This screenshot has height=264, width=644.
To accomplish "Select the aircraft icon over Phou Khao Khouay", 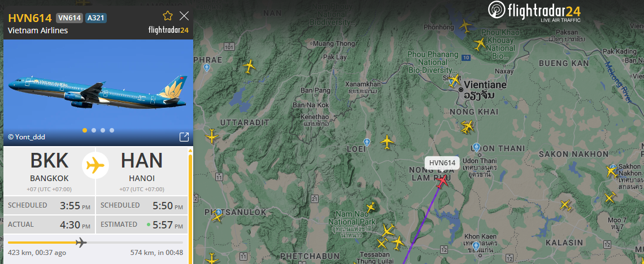I will (x=480, y=43).
